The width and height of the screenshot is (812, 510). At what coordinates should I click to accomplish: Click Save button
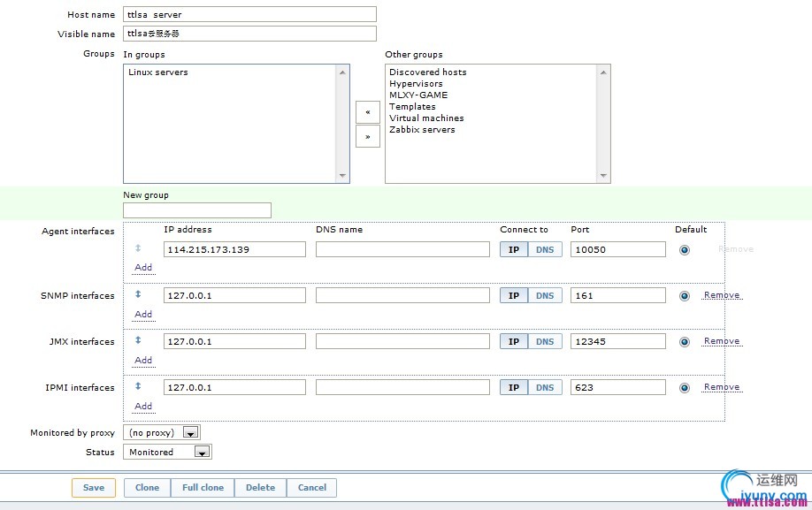pyautogui.click(x=94, y=488)
